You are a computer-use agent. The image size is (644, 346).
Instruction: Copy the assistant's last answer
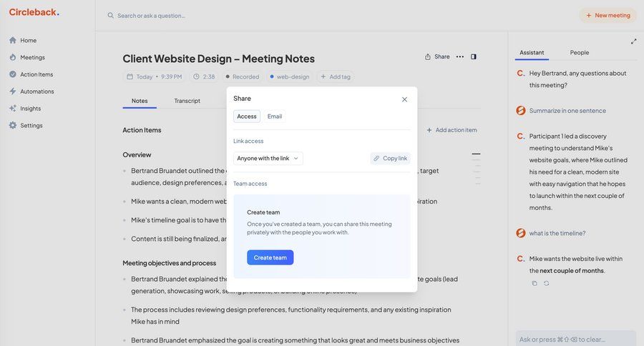535,284
